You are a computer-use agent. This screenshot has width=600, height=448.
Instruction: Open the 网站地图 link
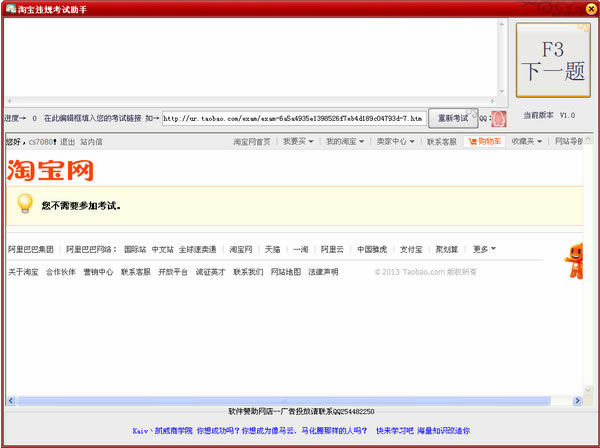point(286,272)
